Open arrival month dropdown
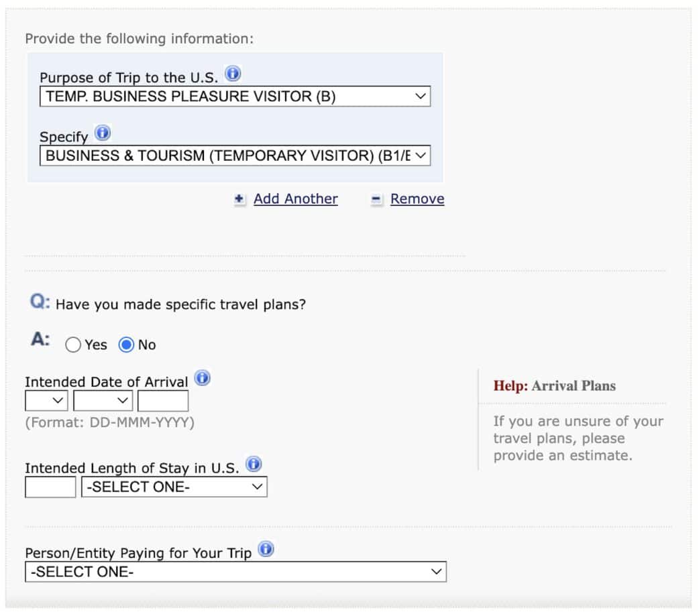The height and width of the screenshot is (616, 699). coord(103,401)
